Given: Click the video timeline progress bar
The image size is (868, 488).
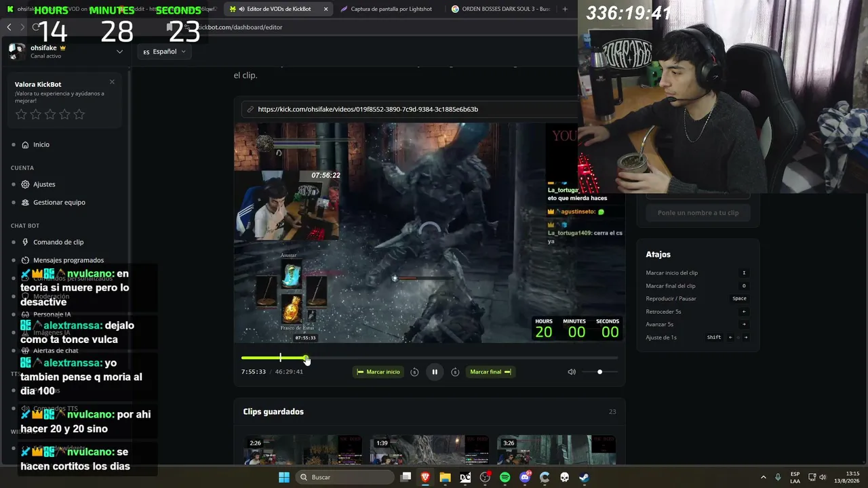Looking at the screenshot, I should tap(429, 358).
